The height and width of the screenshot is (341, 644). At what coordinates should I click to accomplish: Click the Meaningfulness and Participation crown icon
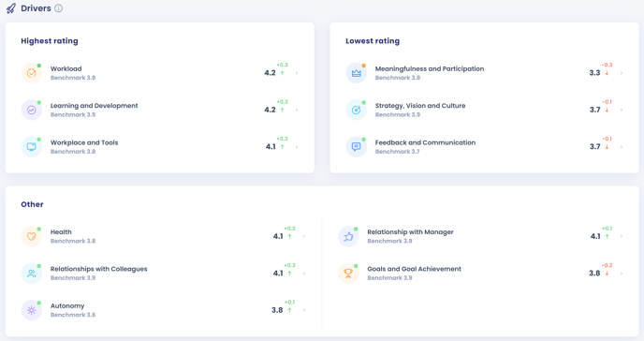(x=356, y=73)
